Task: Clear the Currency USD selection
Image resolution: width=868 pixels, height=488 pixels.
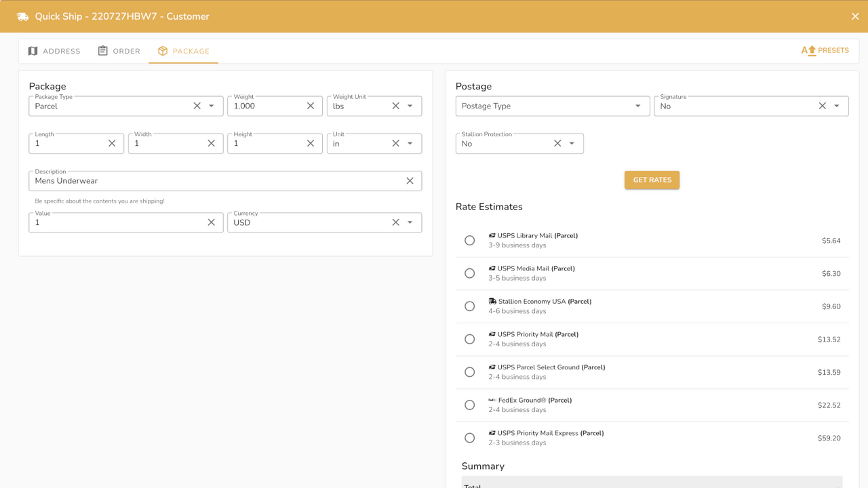Action: pos(395,222)
